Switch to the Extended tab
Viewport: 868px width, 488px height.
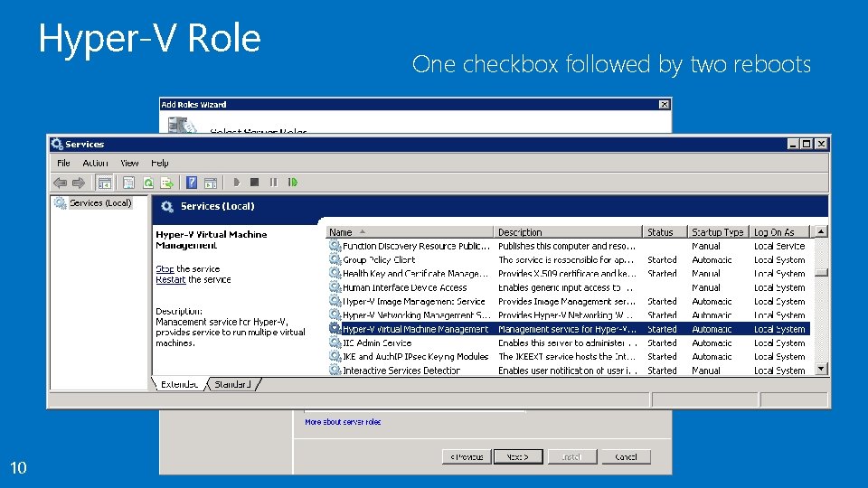(179, 384)
